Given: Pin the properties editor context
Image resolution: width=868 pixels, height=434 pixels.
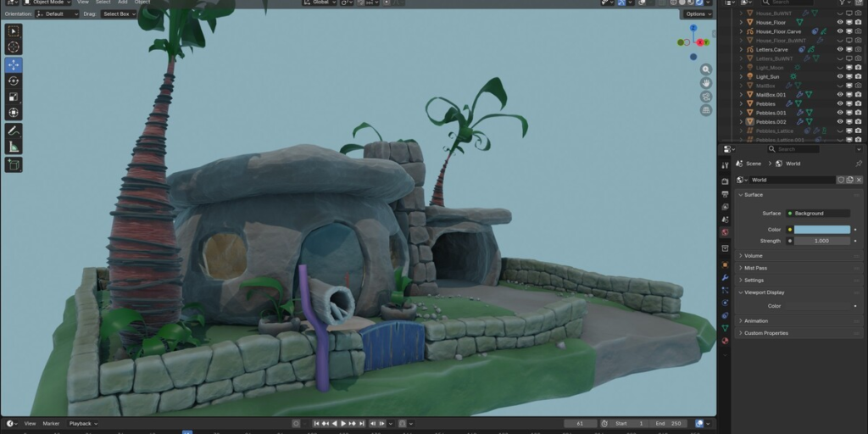Looking at the screenshot, I should tap(859, 164).
